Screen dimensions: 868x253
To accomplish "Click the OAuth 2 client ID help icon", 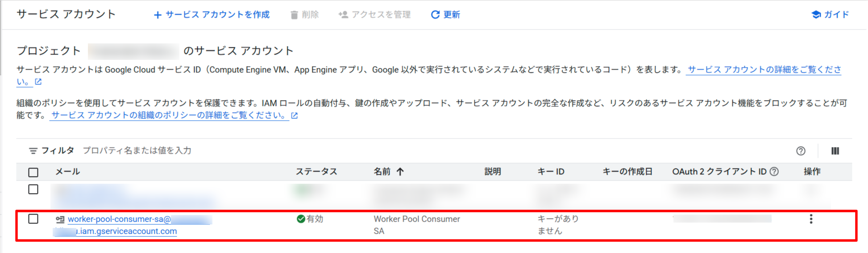I will coord(774,172).
